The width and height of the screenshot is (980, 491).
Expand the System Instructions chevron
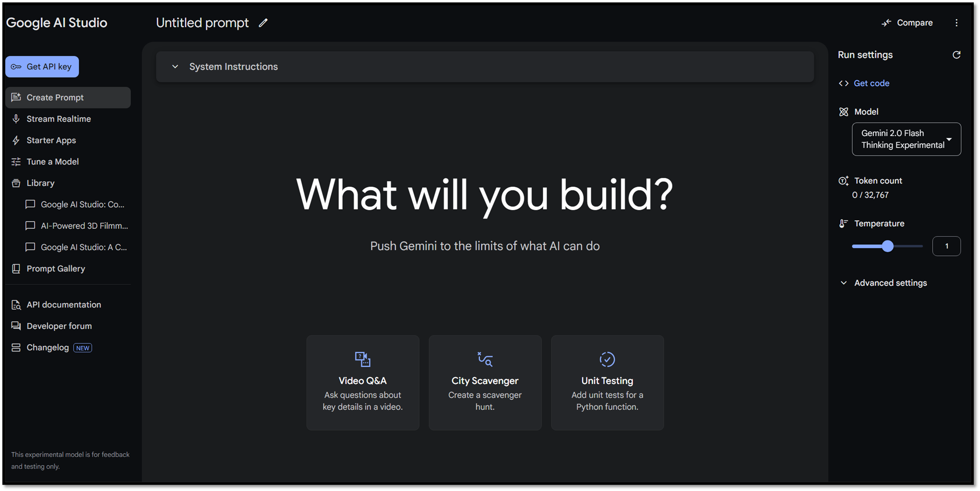pos(175,67)
